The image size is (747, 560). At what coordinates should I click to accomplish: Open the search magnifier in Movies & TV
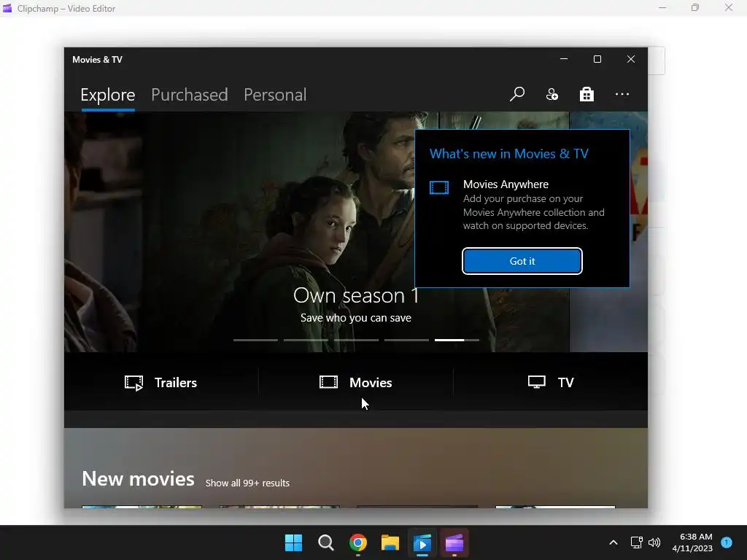[x=517, y=94]
